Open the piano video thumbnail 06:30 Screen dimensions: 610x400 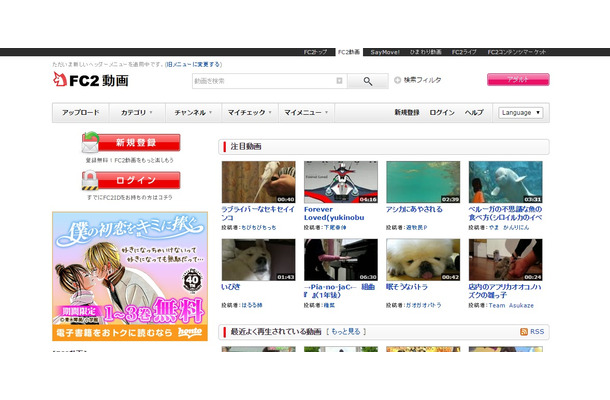(341, 260)
